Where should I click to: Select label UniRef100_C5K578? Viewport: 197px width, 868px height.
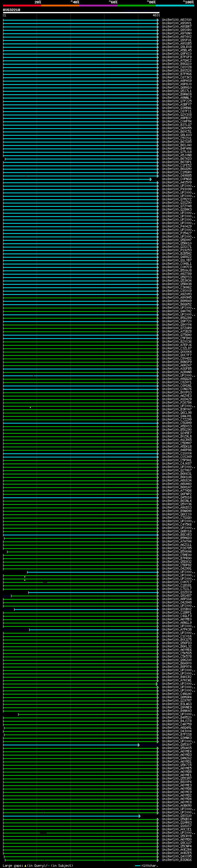(x=177, y=656)
